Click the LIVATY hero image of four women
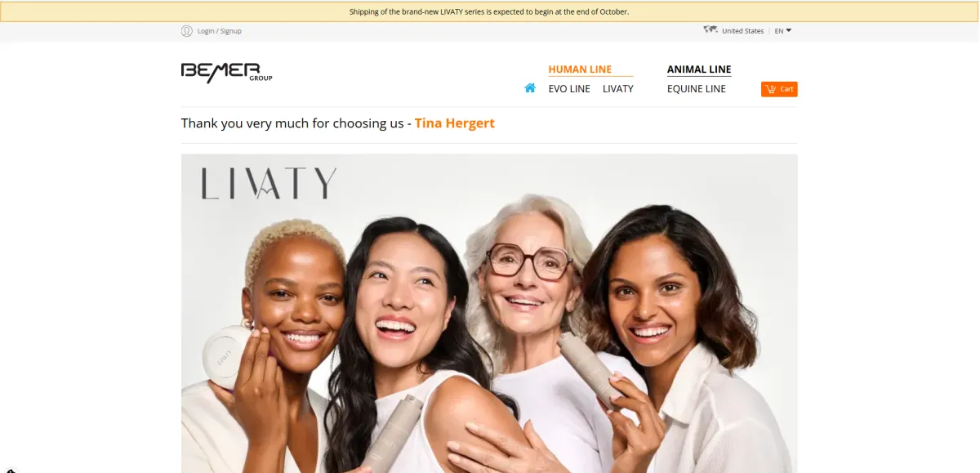 tap(489, 314)
